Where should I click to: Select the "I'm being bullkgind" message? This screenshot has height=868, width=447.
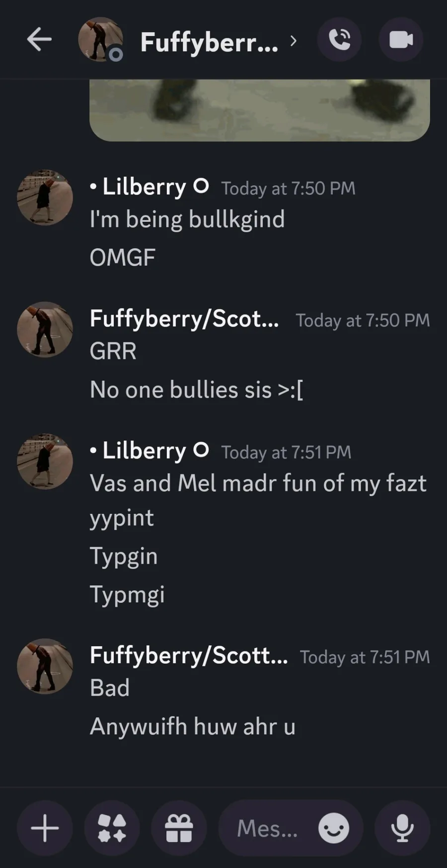click(x=187, y=219)
